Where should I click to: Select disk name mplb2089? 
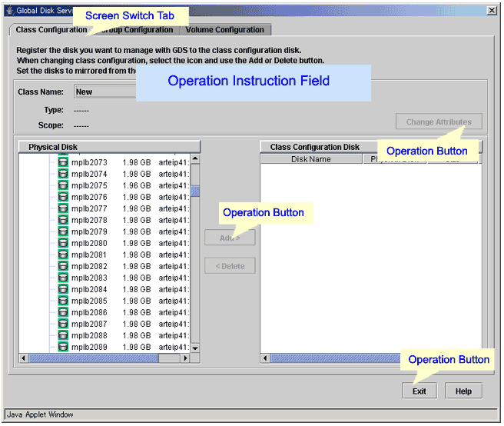[89, 347]
